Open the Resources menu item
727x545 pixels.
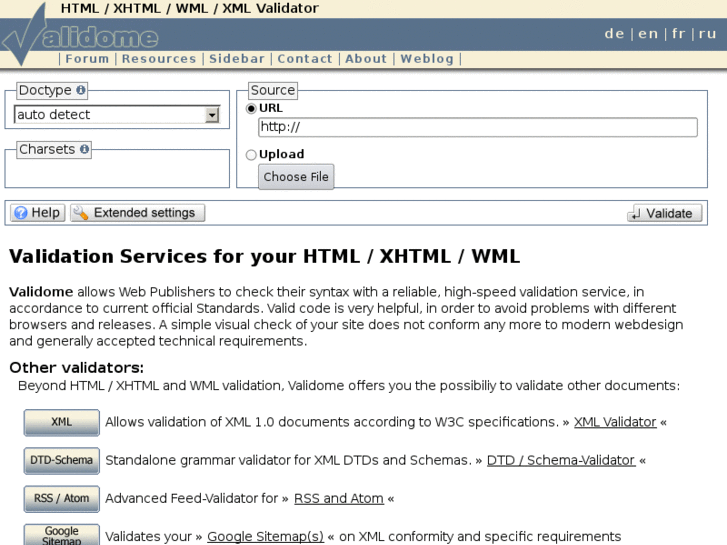pyautogui.click(x=159, y=59)
